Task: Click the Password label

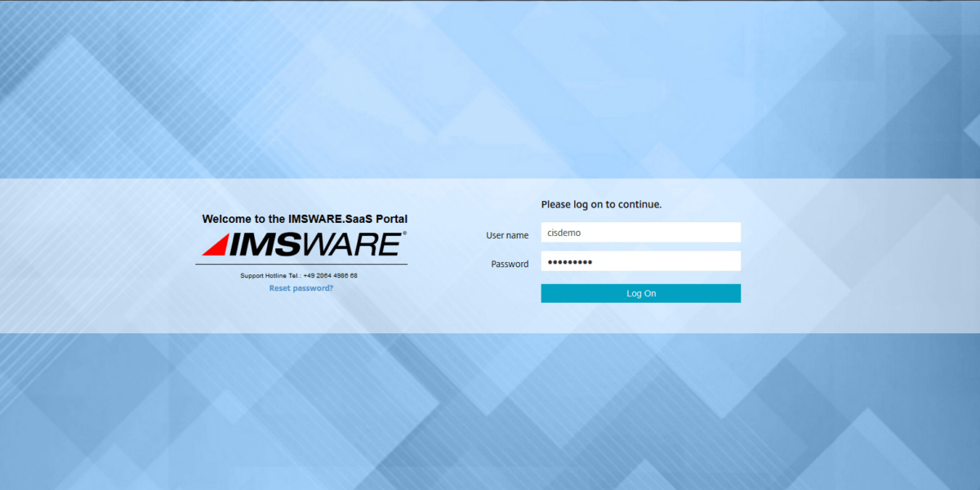Action: [x=510, y=264]
